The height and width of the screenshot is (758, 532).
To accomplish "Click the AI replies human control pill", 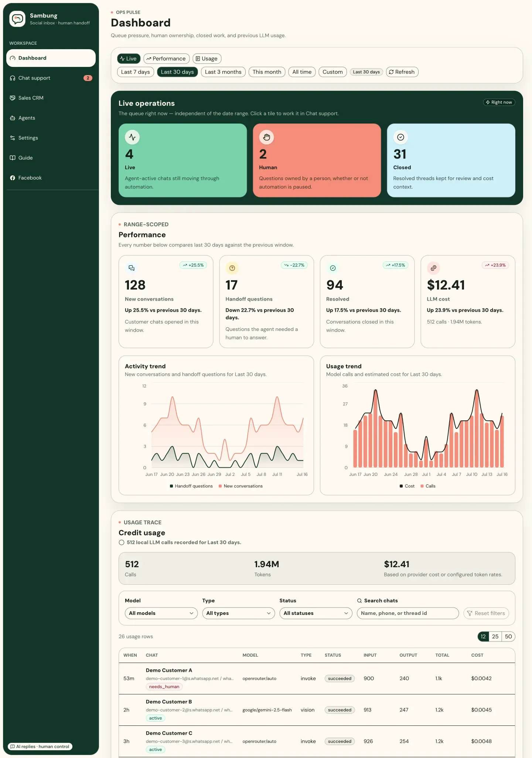I will tap(40, 747).
